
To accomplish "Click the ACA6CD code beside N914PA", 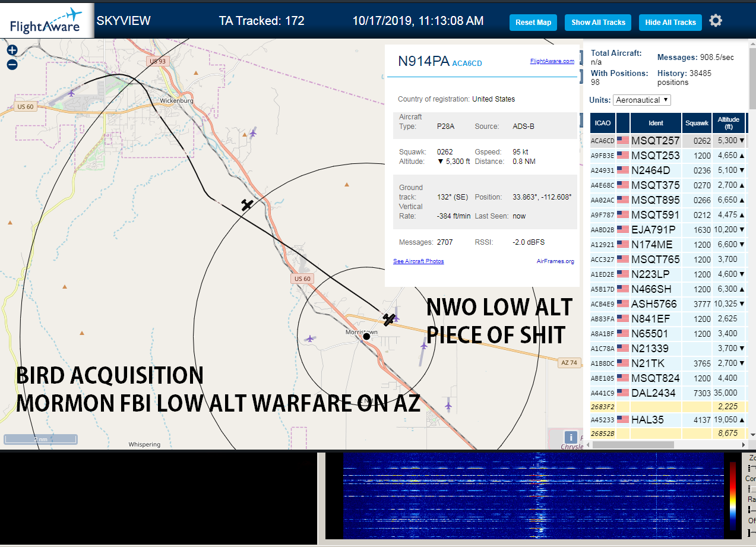I will click(467, 63).
